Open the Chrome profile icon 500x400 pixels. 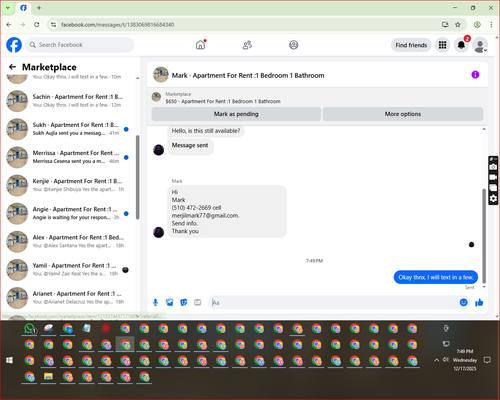coord(477,24)
